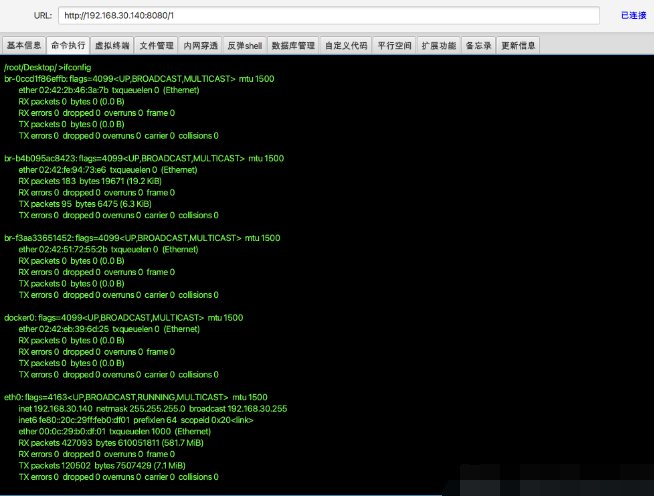Switch to the 备忘录 tab
Screen dimensions: 654x496
478,45
